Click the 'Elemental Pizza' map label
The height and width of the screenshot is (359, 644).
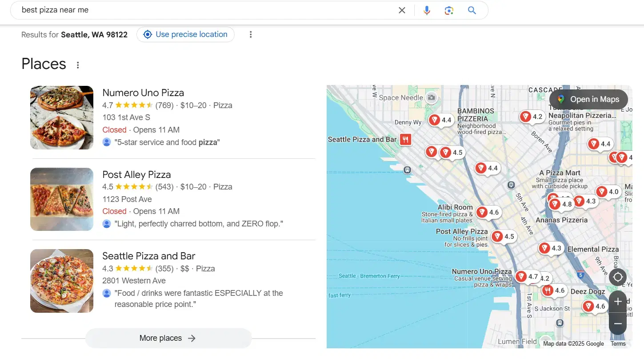coord(593,249)
